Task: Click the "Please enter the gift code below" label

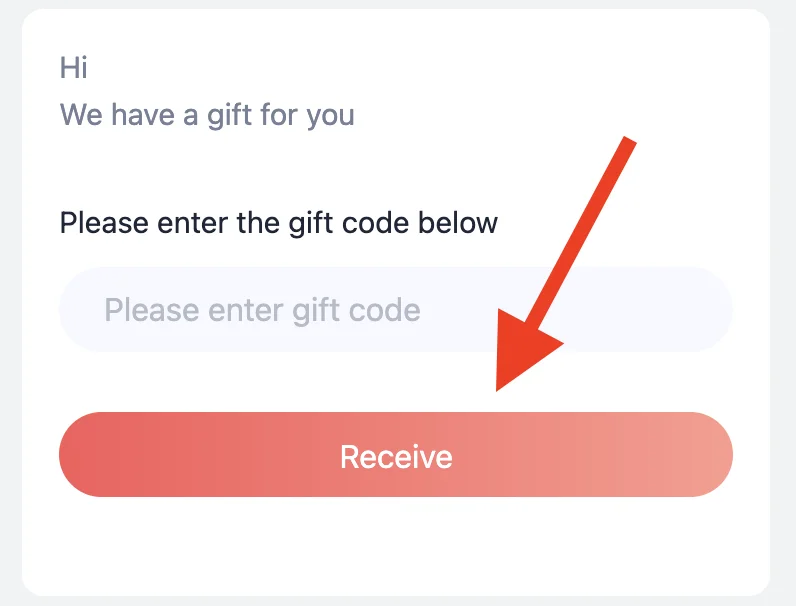Action: pos(278,221)
